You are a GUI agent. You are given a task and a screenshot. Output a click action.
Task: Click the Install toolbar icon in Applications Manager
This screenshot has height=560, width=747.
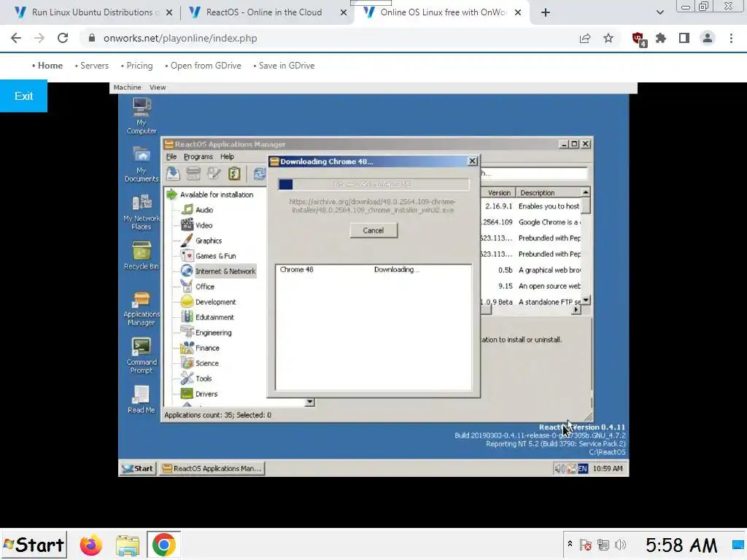tap(173, 174)
